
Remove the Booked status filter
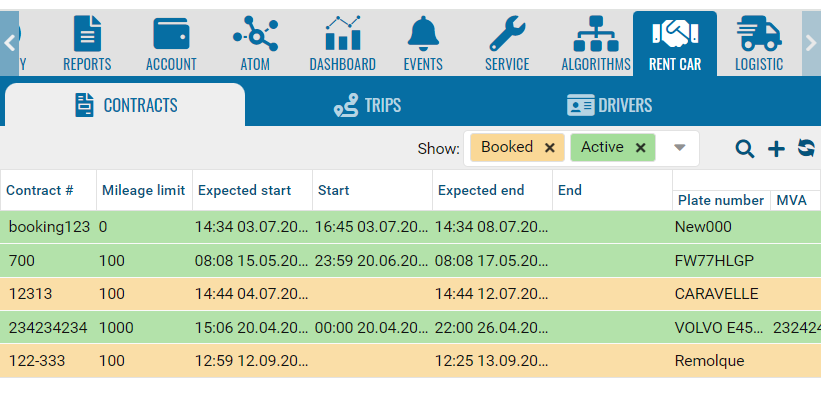pos(550,148)
